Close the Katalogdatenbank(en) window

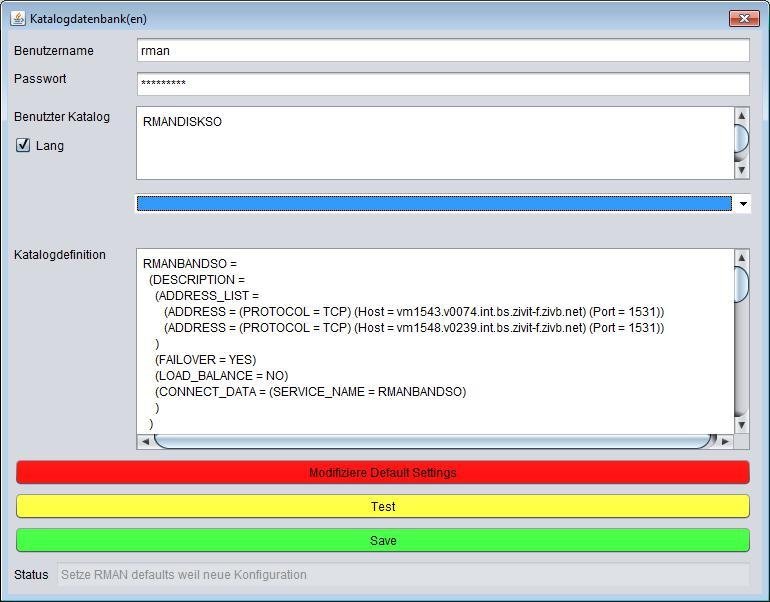744,19
